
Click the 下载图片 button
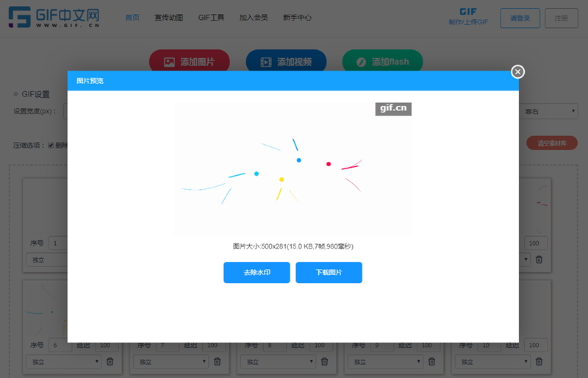(x=329, y=272)
